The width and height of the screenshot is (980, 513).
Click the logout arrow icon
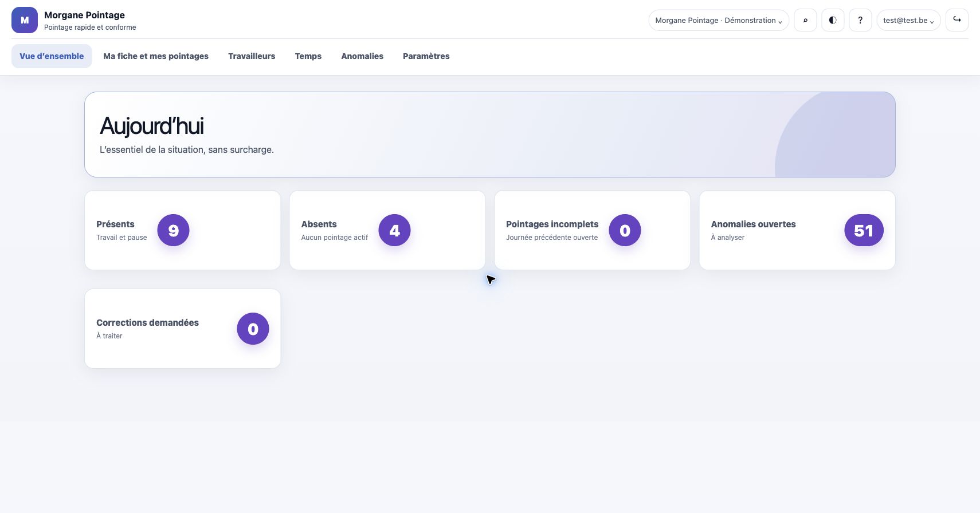957,20
